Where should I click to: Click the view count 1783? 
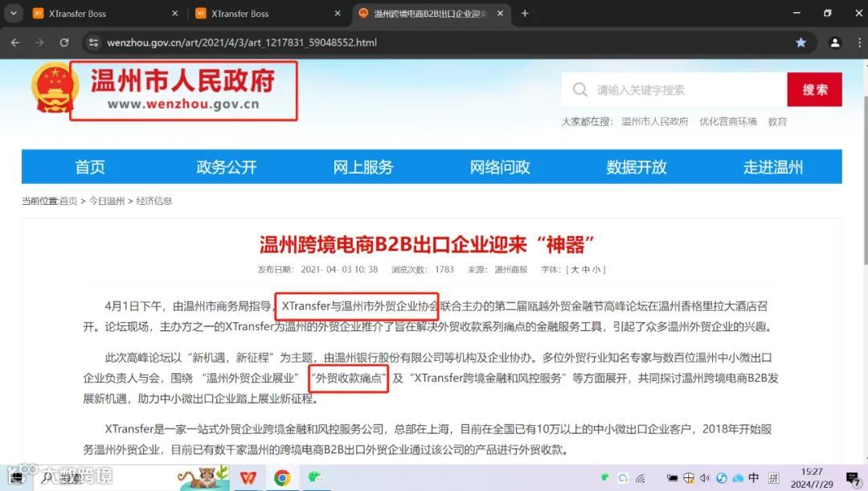coord(444,269)
